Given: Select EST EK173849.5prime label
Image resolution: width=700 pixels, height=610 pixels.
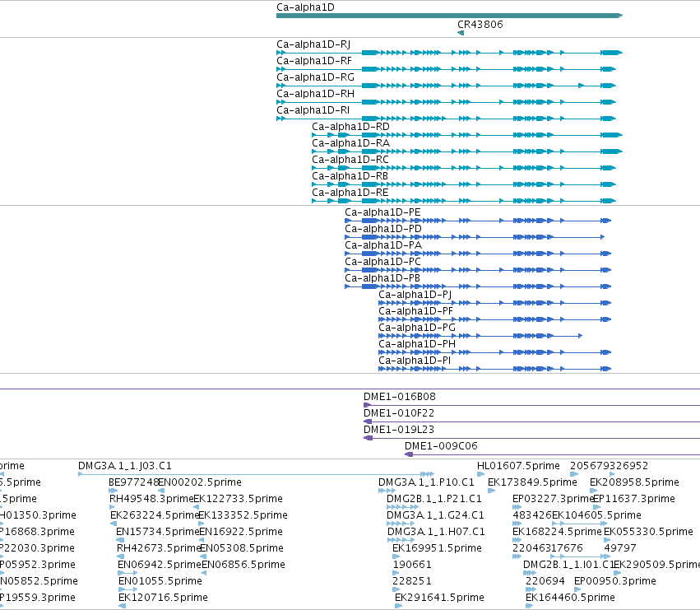Looking at the screenshot, I should click(532, 482).
